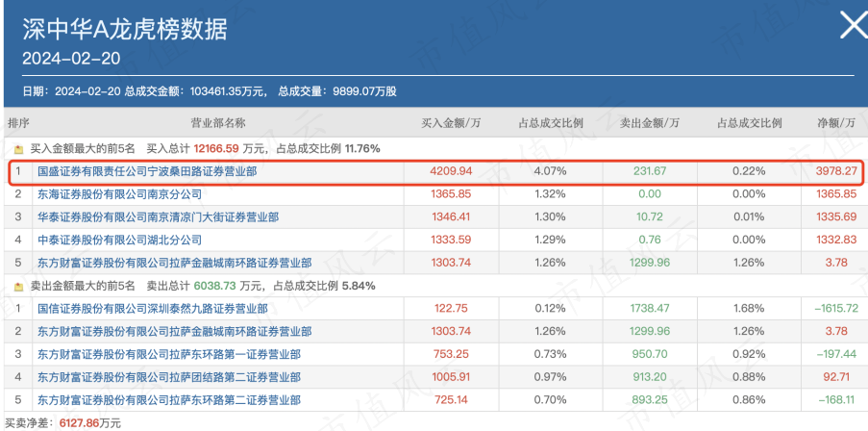Select the net amount -168.11
Screen dimensions: 868x431
tap(836, 400)
